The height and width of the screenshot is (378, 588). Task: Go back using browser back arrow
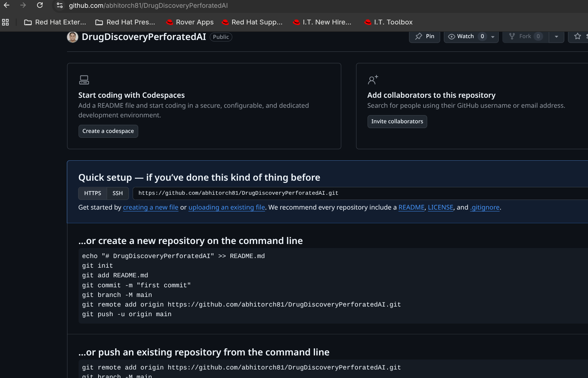(x=7, y=5)
